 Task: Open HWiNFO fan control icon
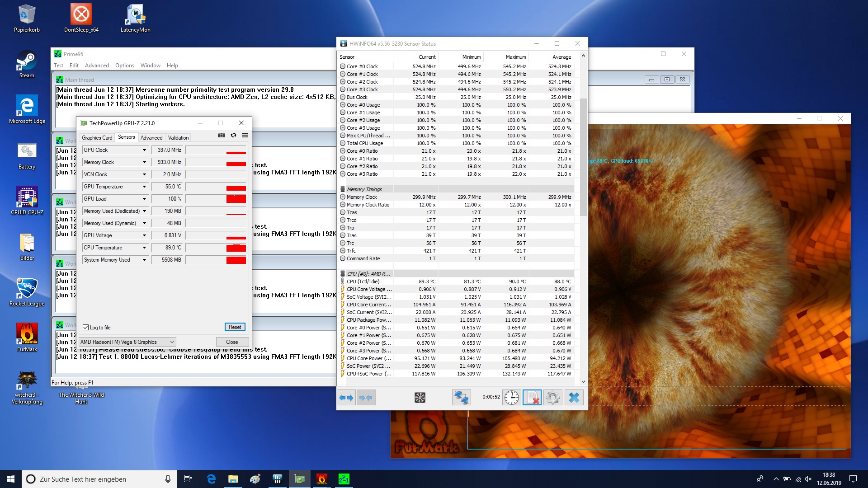(x=420, y=398)
